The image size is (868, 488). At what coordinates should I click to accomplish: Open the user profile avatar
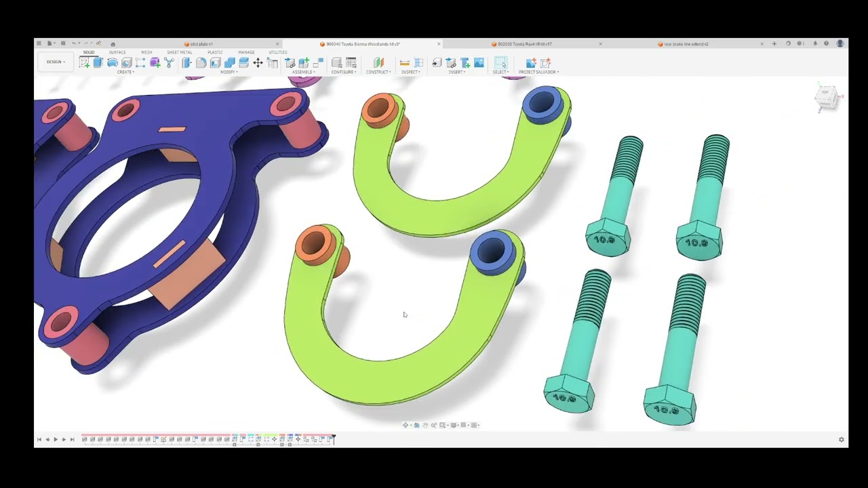click(840, 43)
